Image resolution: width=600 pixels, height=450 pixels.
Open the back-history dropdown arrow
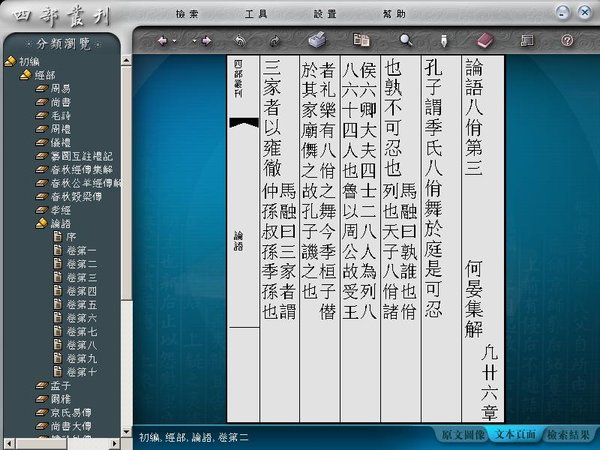[x=174, y=41]
